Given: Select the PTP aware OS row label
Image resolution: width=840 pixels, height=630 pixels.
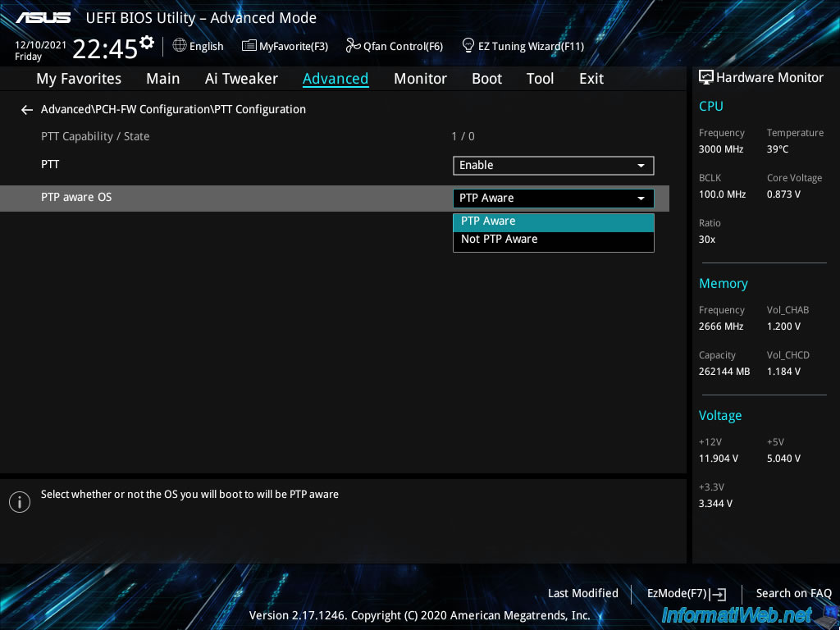Looking at the screenshot, I should tap(76, 197).
